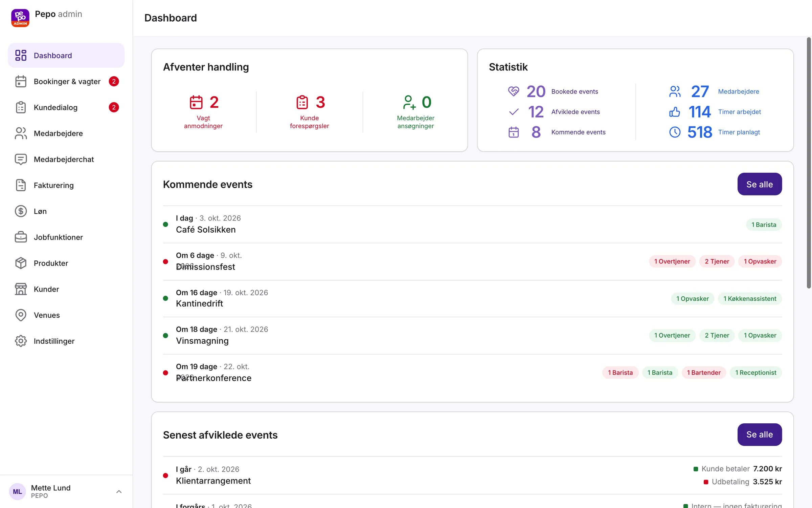Screen dimensions: 812x508
Task: Click the thumbs-up icon beside Timer arbejdet
Action: pos(675,112)
